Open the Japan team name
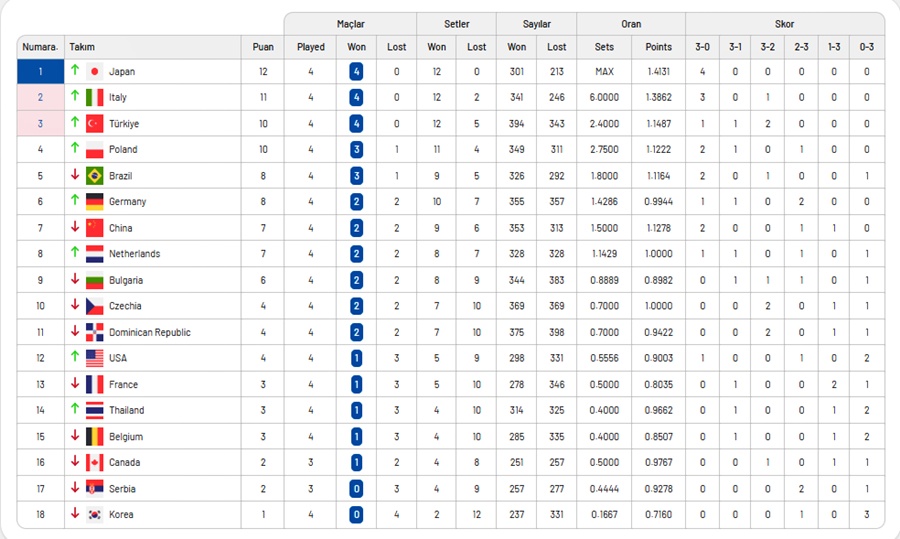 point(122,72)
